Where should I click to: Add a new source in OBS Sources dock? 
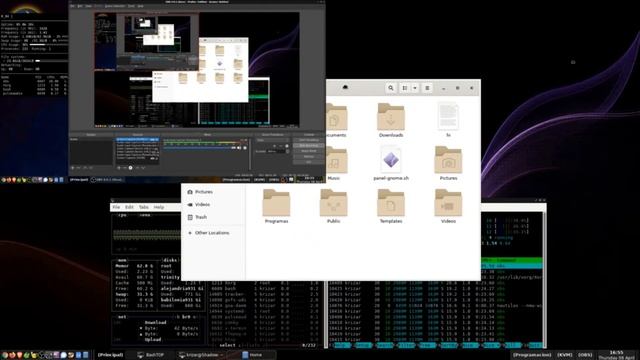click(x=119, y=168)
